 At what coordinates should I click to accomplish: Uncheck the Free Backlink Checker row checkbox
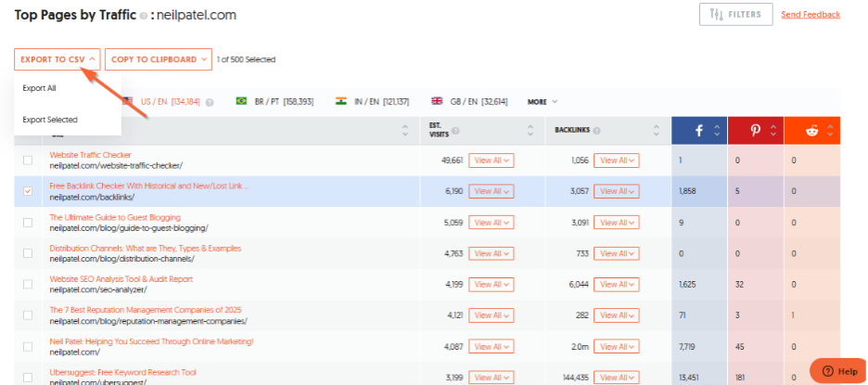click(28, 191)
